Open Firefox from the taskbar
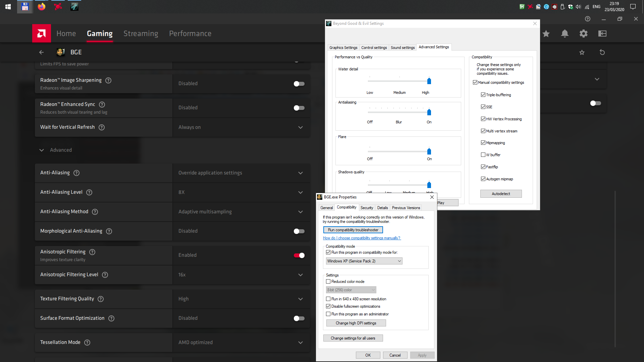Screen dimensions: 644x362 [42, 7]
